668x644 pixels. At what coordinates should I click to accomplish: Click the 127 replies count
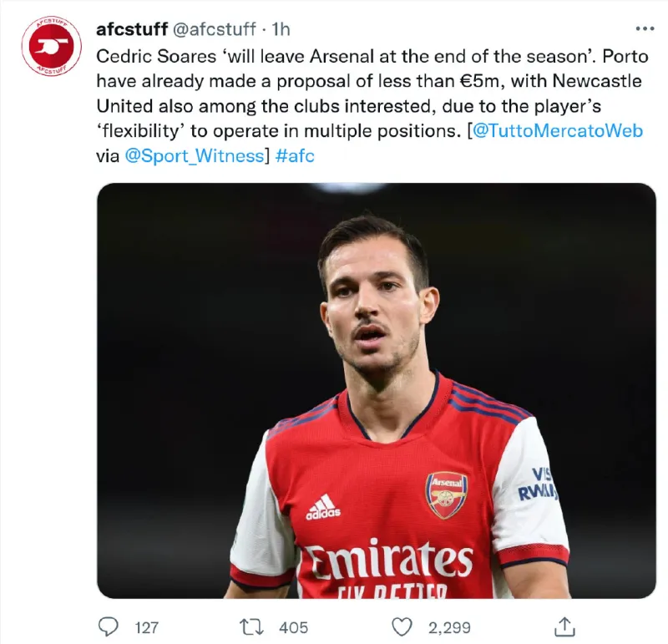tap(146, 627)
